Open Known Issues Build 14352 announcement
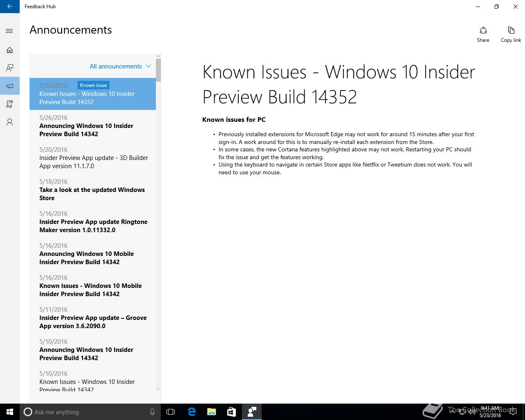 click(93, 94)
